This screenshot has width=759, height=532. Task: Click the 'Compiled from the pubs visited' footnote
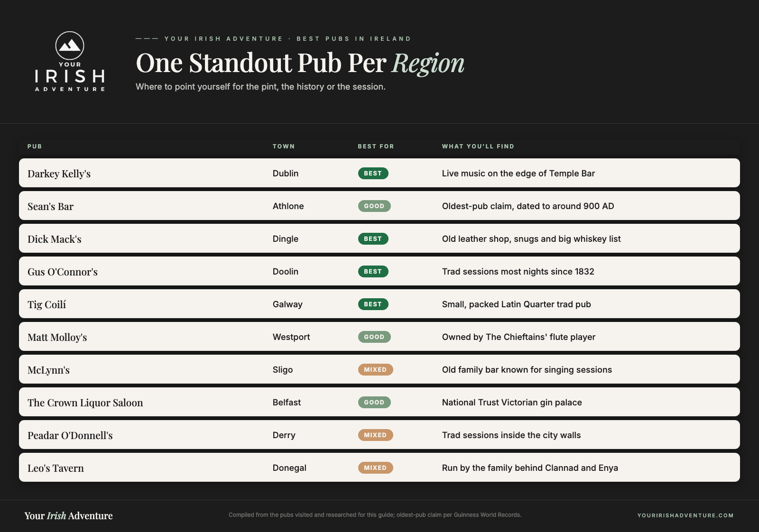tap(375, 515)
